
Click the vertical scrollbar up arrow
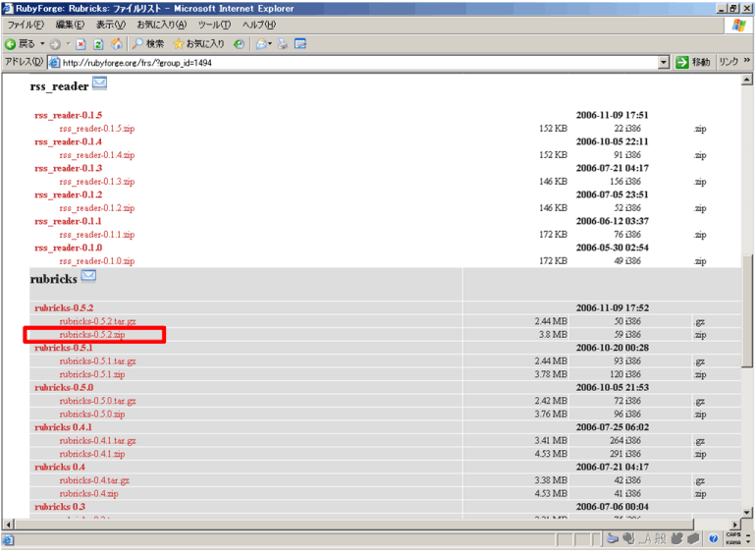coord(747,80)
